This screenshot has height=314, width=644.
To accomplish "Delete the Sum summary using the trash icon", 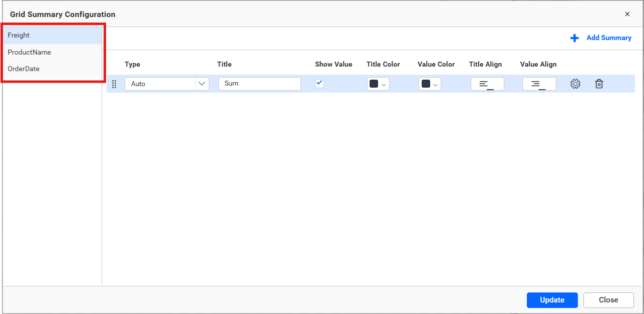I will click(x=599, y=84).
